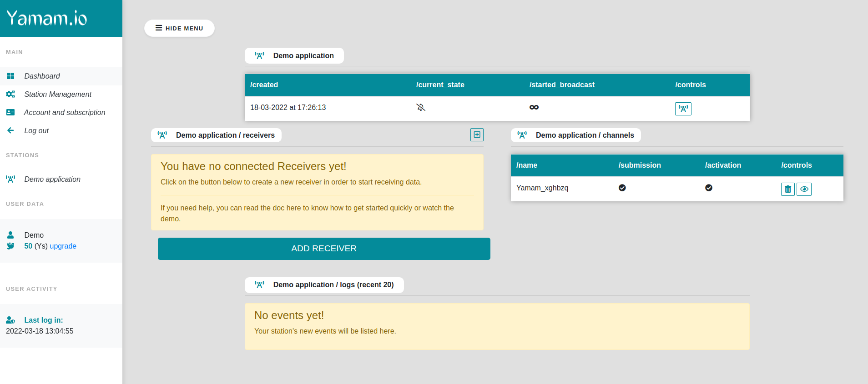The width and height of the screenshot is (868, 384).
Task: Click the /started_broadcast column header
Action: (562, 85)
